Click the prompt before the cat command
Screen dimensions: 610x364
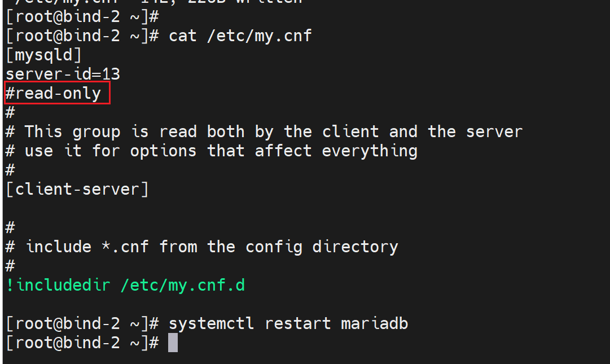pos(82,36)
